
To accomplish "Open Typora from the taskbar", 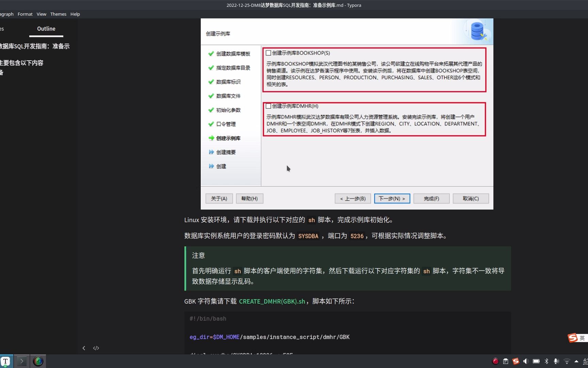I will tap(6, 361).
